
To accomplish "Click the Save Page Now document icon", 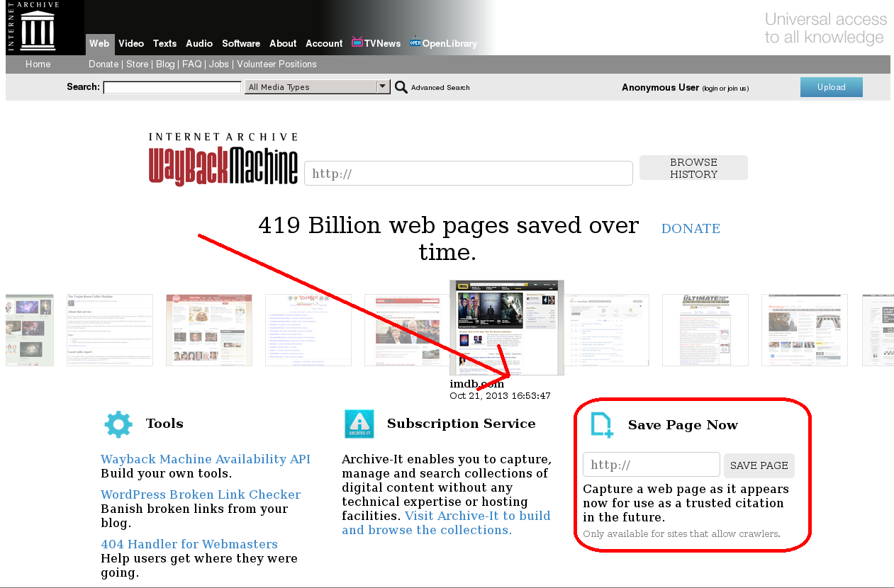I will coord(602,425).
